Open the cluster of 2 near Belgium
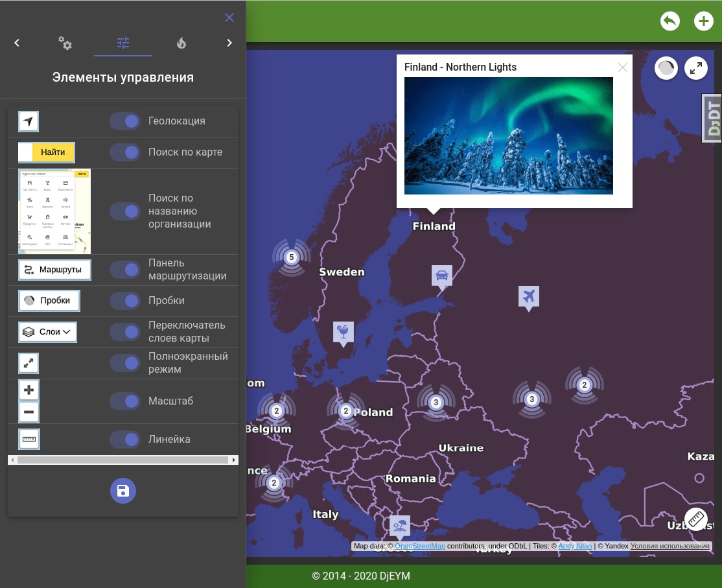 tap(276, 411)
